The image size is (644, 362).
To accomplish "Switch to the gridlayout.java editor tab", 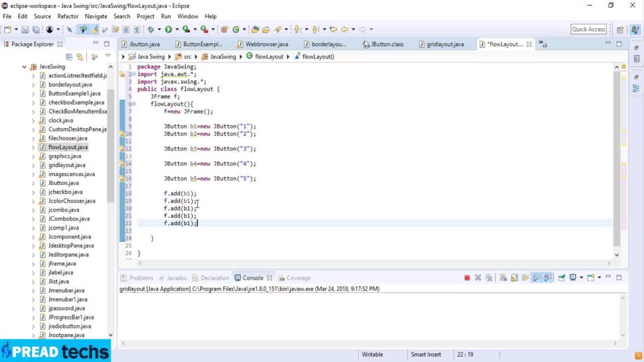I will (445, 44).
